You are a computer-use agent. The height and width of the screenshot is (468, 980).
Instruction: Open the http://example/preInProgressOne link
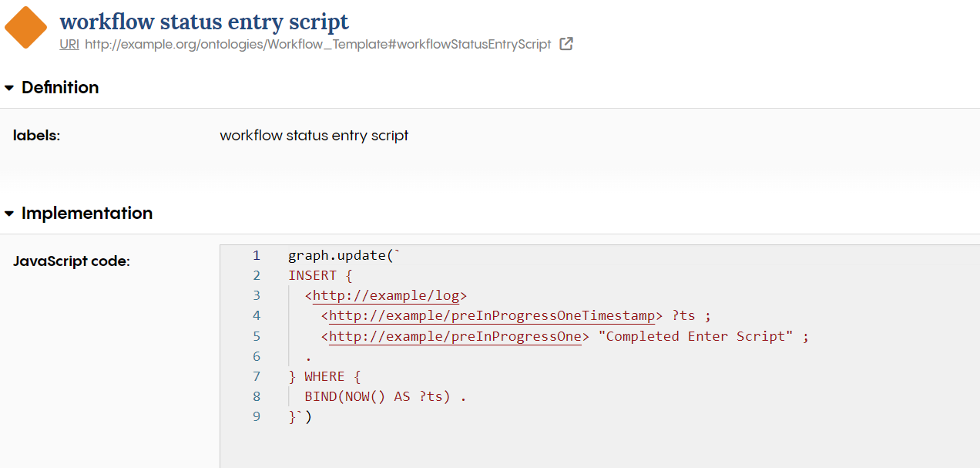[x=455, y=336]
